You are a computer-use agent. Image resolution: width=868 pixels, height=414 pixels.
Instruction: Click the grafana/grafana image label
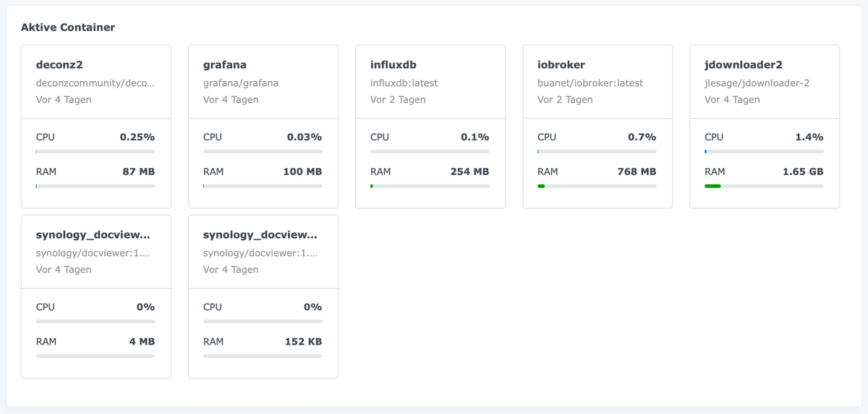[x=241, y=83]
